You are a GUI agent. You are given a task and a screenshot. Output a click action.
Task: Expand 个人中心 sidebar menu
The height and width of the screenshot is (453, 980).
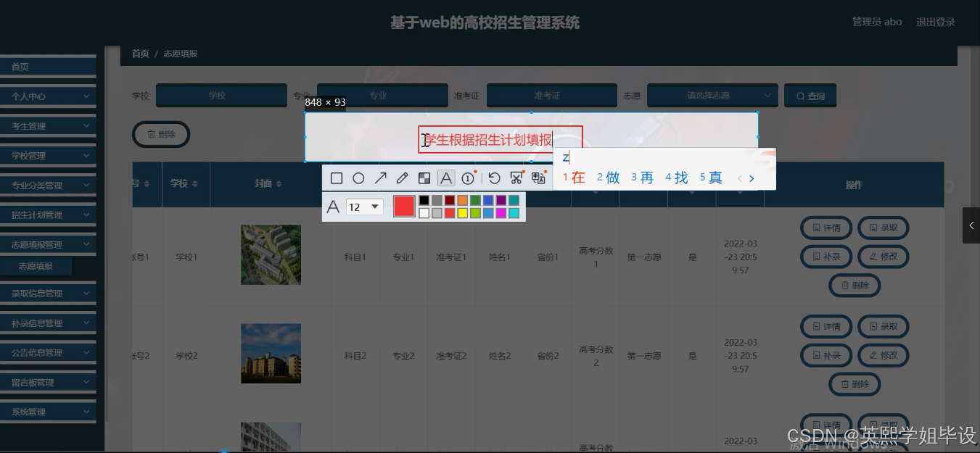48,96
